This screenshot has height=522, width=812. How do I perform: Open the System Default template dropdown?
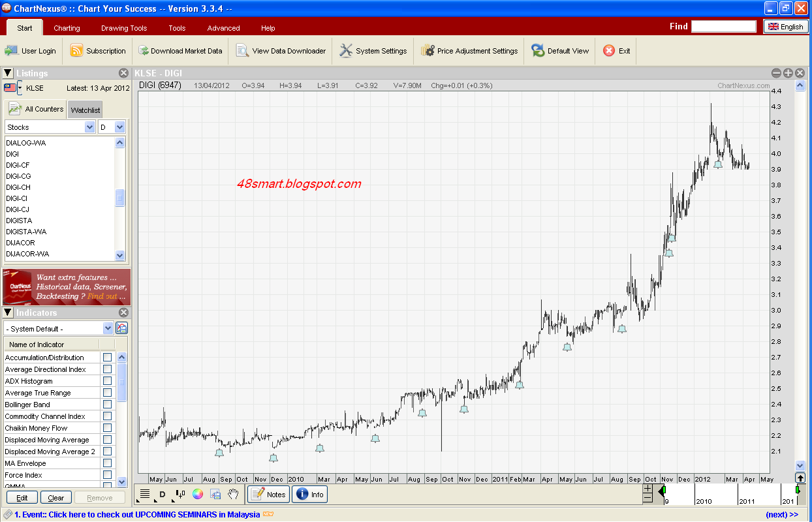[59, 328]
